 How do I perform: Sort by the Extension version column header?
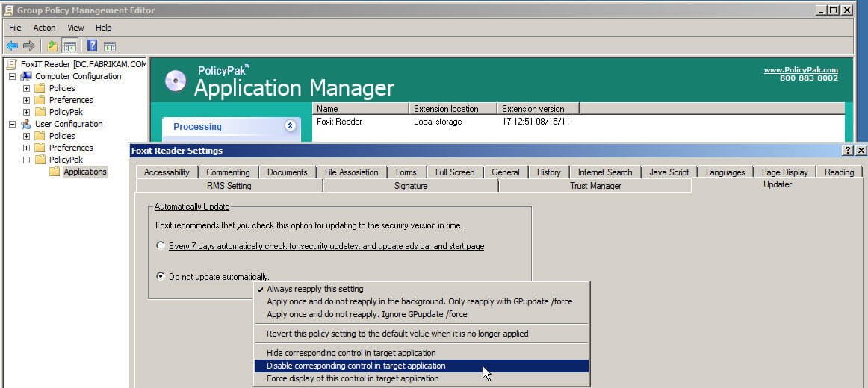tap(538, 109)
